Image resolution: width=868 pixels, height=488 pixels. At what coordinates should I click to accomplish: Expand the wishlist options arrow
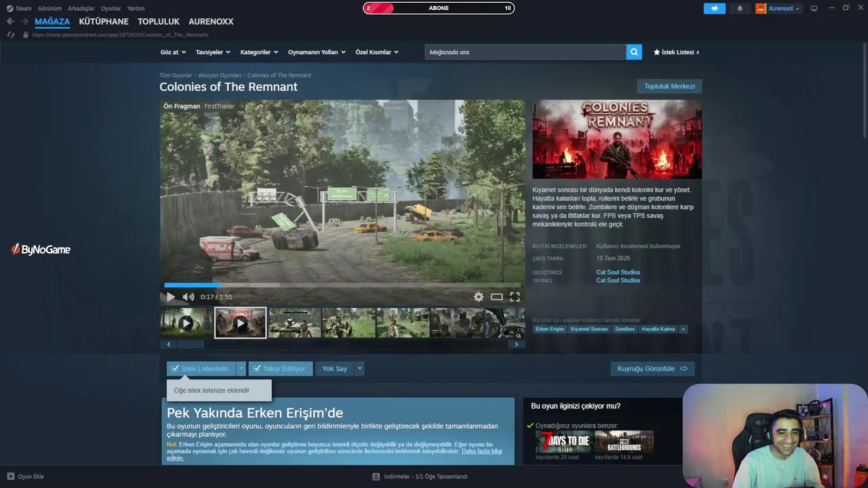241,369
